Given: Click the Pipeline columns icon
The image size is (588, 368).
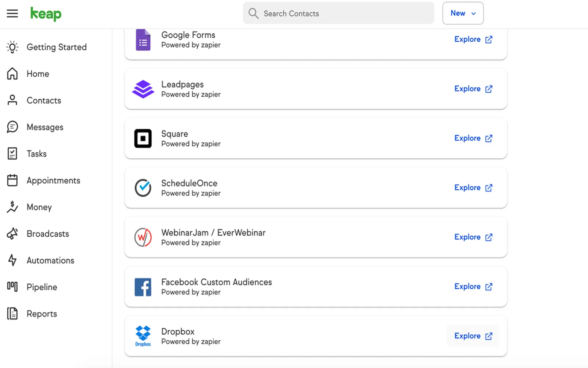Looking at the screenshot, I should [x=12, y=287].
